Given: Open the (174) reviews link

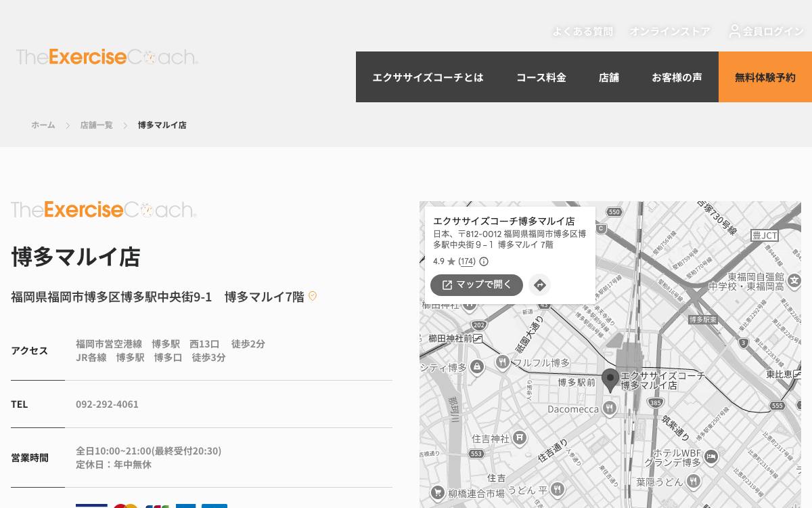Looking at the screenshot, I should (467, 261).
